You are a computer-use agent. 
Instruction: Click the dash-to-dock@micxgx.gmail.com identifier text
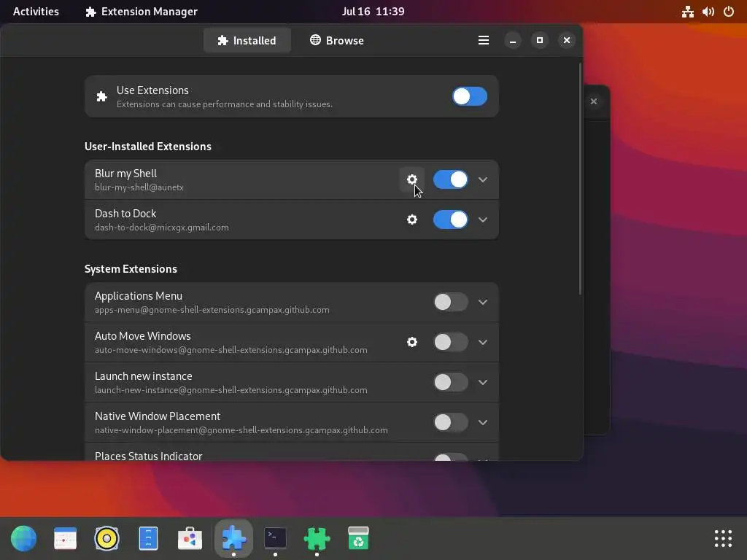161,227
